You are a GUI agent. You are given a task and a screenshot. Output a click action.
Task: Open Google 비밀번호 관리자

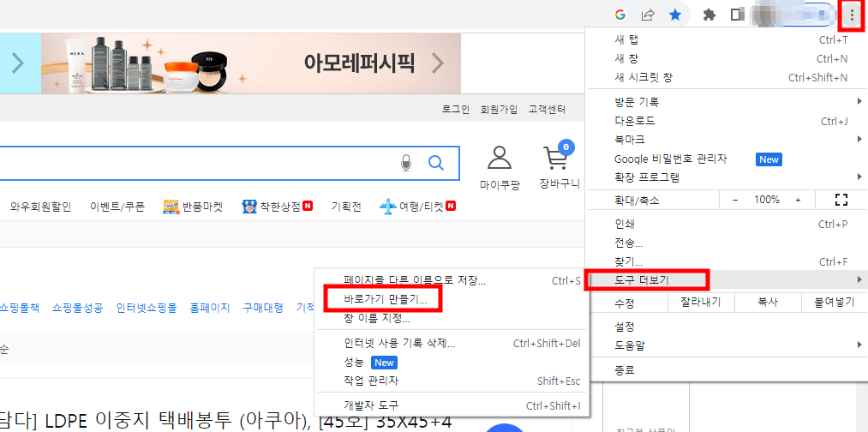tap(727, 159)
